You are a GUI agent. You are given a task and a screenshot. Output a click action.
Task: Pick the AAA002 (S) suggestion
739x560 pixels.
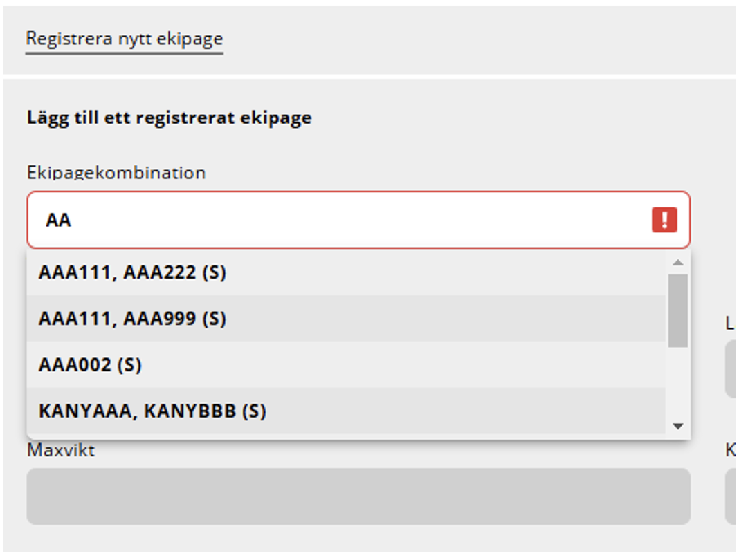click(x=346, y=364)
